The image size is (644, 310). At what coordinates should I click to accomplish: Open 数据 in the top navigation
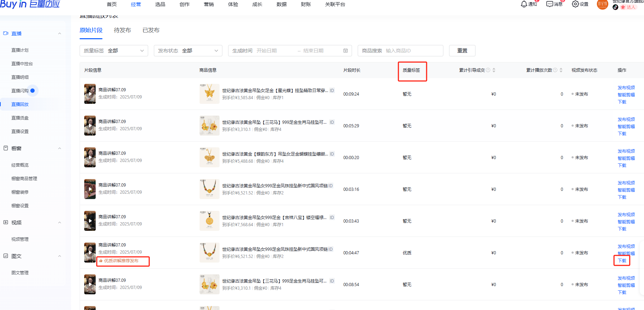[281, 4]
